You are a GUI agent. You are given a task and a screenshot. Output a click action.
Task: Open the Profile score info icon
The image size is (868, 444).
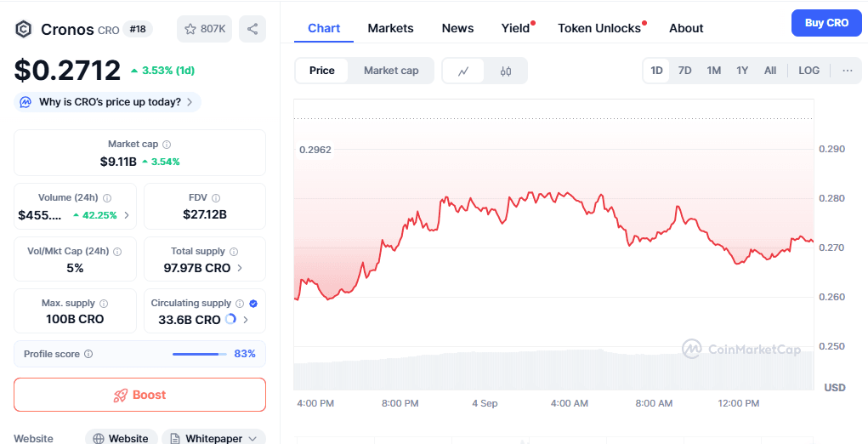[x=88, y=354]
